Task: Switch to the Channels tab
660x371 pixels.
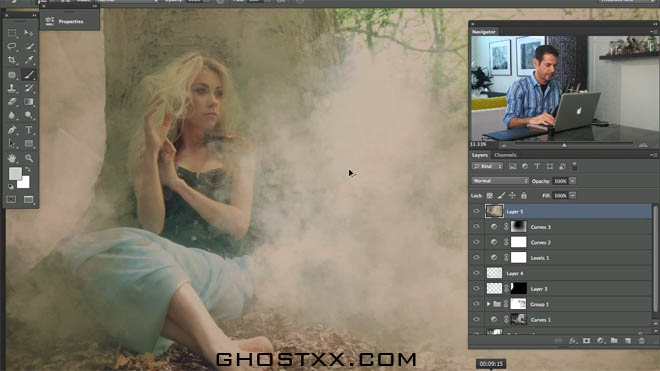Action: click(505, 155)
